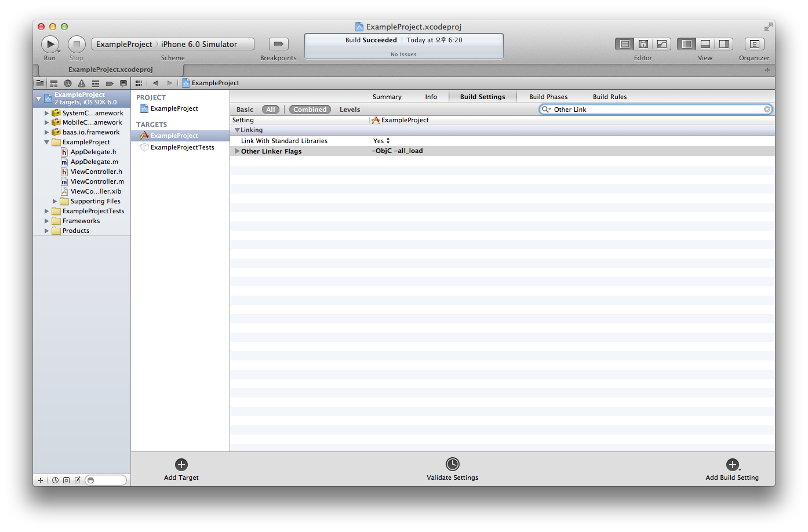Click the Stop button in the toolbar

pos(77,44)
